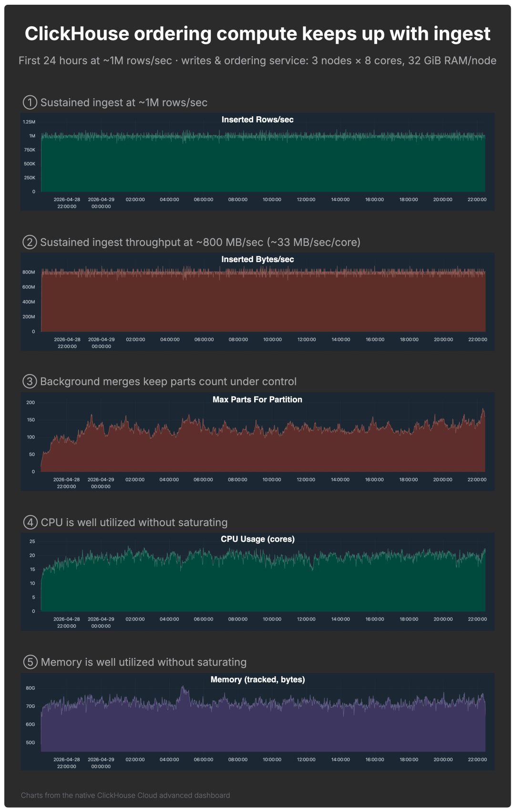Image resolution: width=515 pixels, height=812 pixels.
Task: Click the '150' y-axis label in Max Parts chart
Action: point(31,420)
